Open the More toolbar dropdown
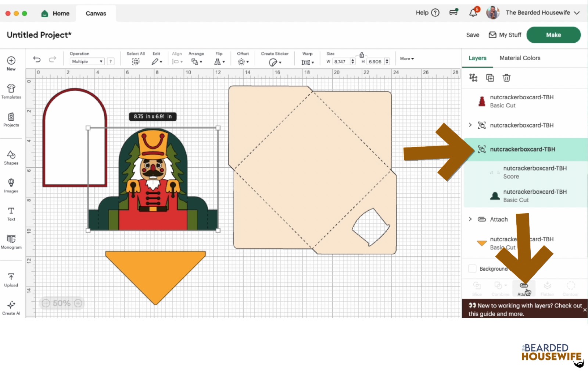The height and width of the screenshot is (374, 588). click(x=407, y=59)
